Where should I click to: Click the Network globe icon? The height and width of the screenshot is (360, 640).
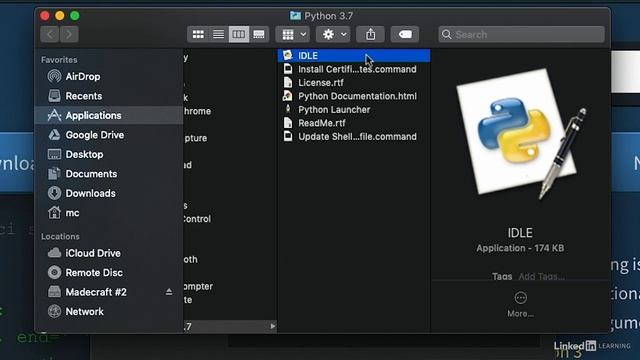point(54,311)
